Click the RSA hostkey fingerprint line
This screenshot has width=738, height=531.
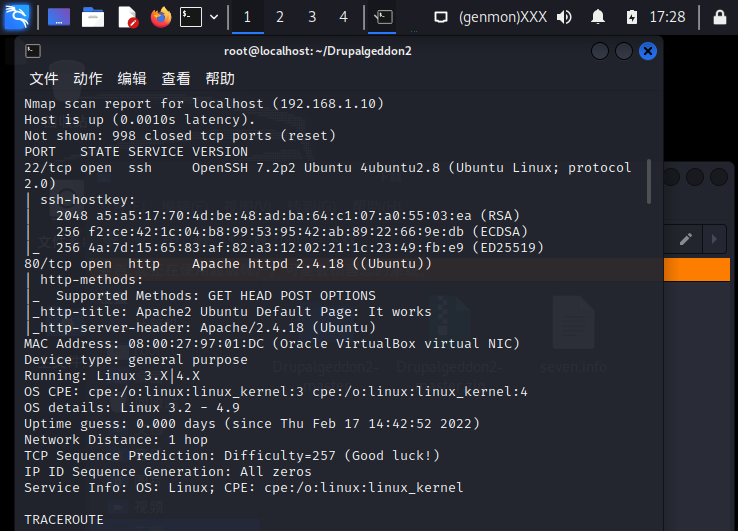point(288,216)
